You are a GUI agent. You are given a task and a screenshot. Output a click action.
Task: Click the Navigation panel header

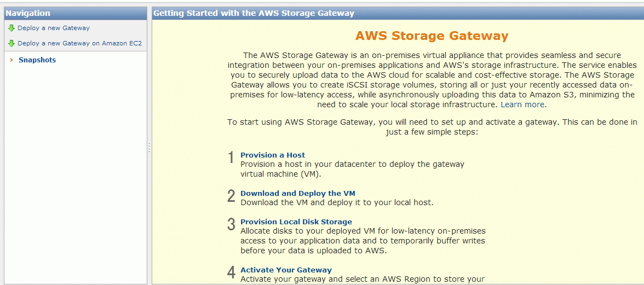tap(76, 13)
